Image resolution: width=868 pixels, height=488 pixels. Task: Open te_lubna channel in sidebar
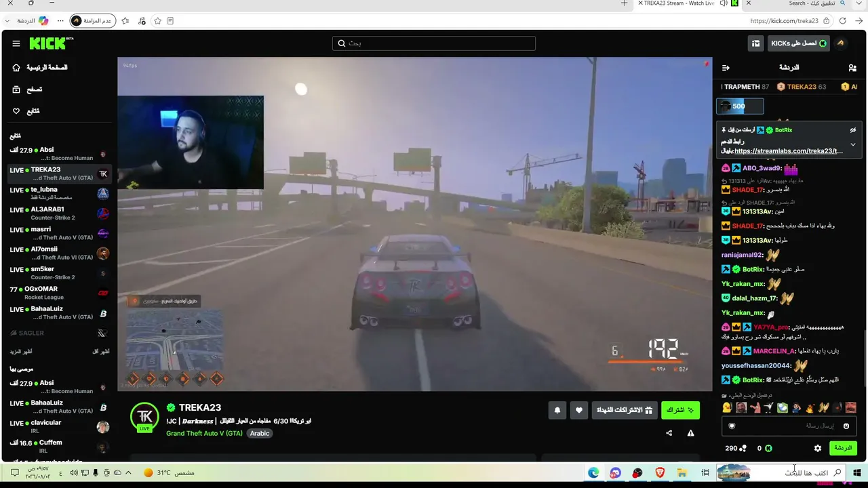(58, 193)
